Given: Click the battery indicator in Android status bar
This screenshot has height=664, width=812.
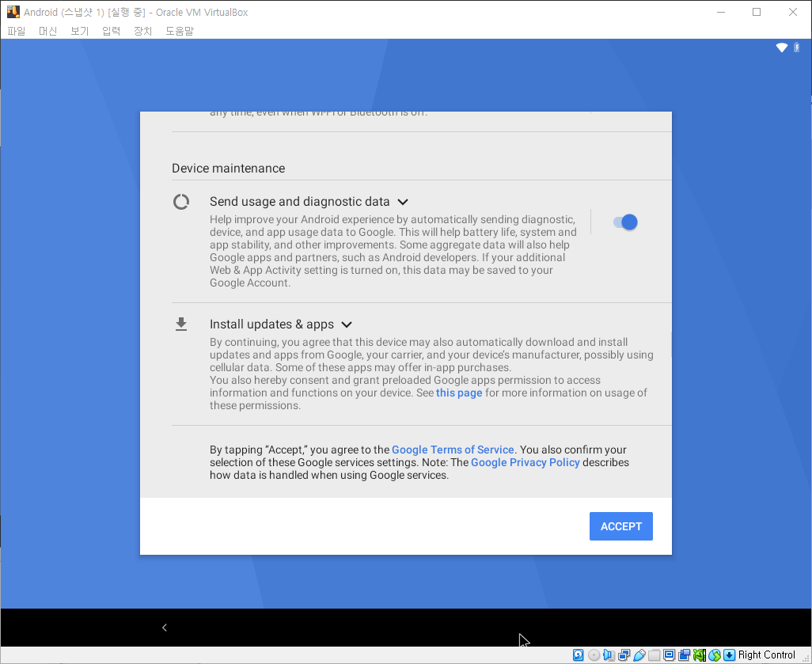Looking at the screenshot, I should (x=797, y=47).
